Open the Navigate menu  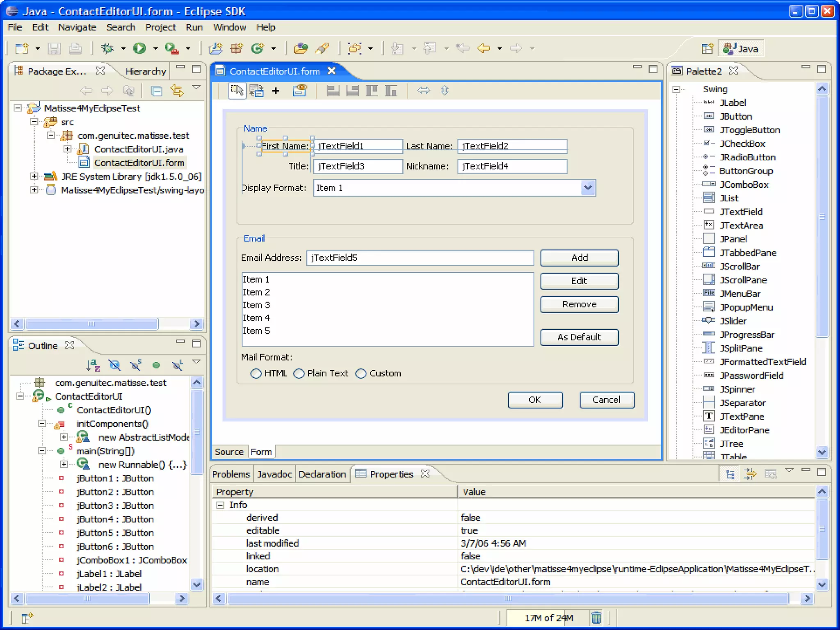(x=77, y=27)
